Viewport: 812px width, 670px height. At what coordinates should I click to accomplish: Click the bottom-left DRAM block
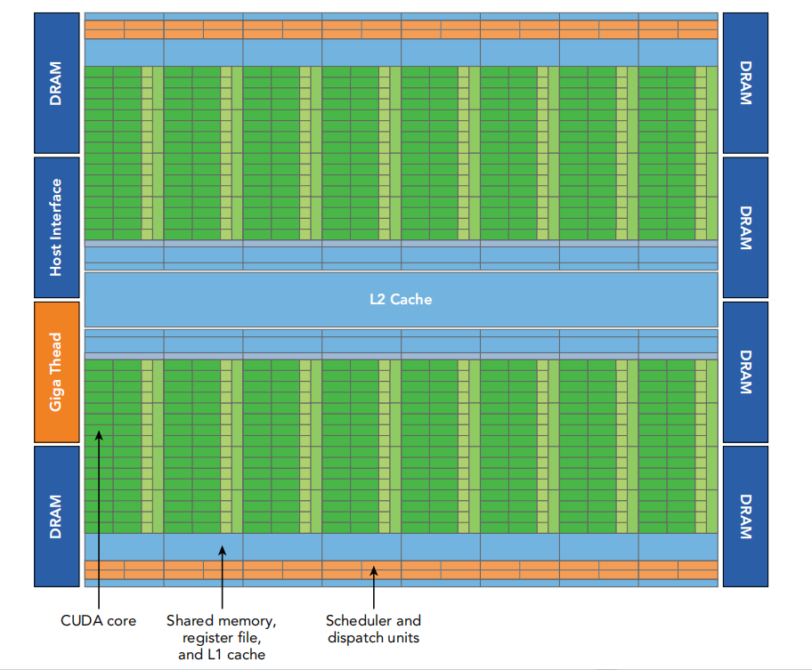coord(56,516)
